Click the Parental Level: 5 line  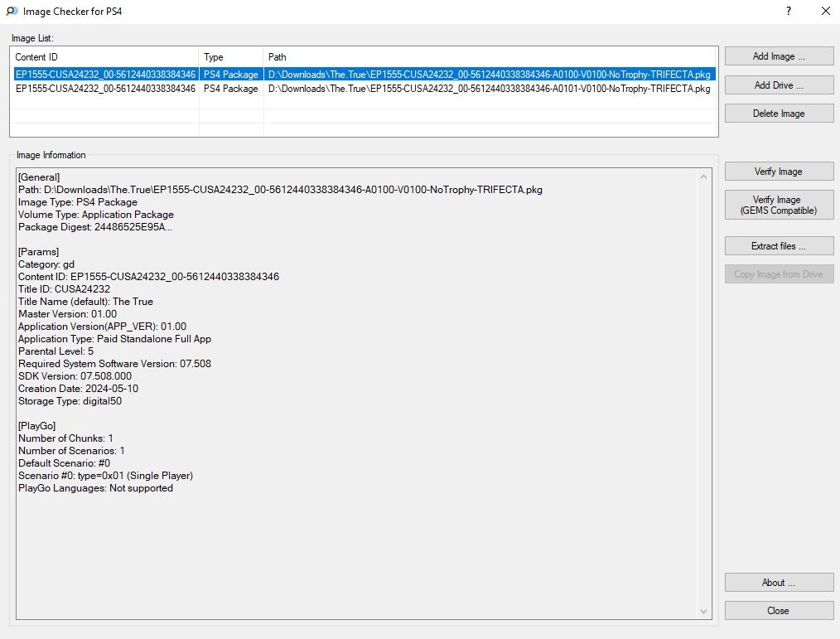tap(56, 351)
